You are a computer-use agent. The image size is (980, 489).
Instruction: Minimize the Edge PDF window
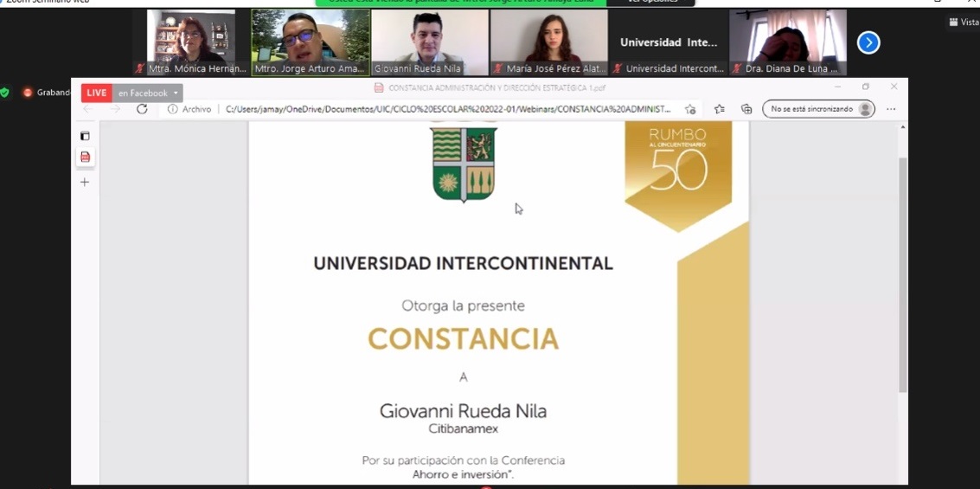tap(837, 87)
